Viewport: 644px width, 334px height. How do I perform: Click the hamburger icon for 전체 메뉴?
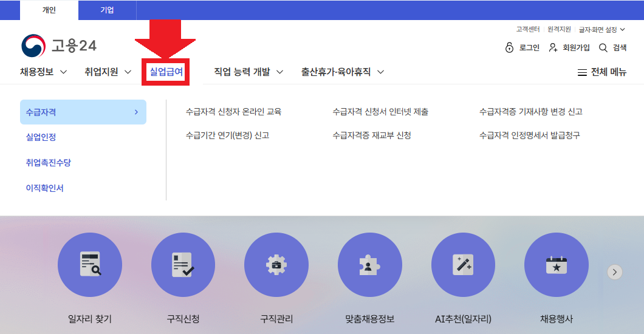(582, 73)
